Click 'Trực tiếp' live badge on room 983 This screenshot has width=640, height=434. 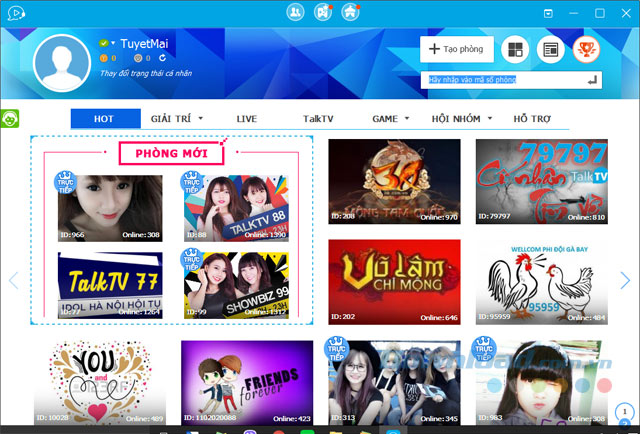point(484,349)
